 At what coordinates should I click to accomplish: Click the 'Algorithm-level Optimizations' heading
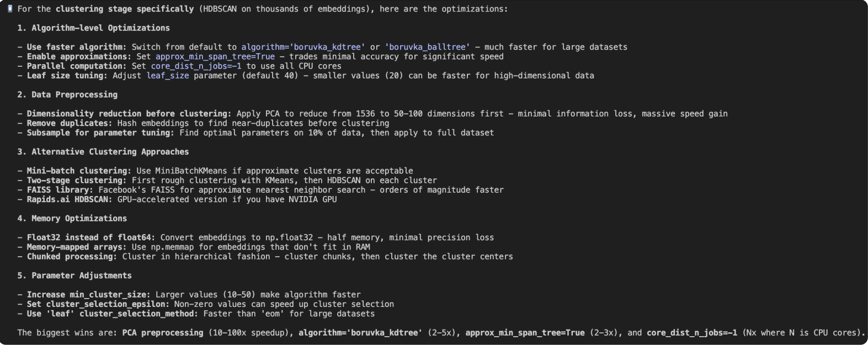pyautogui.click(x=100, y=28)
